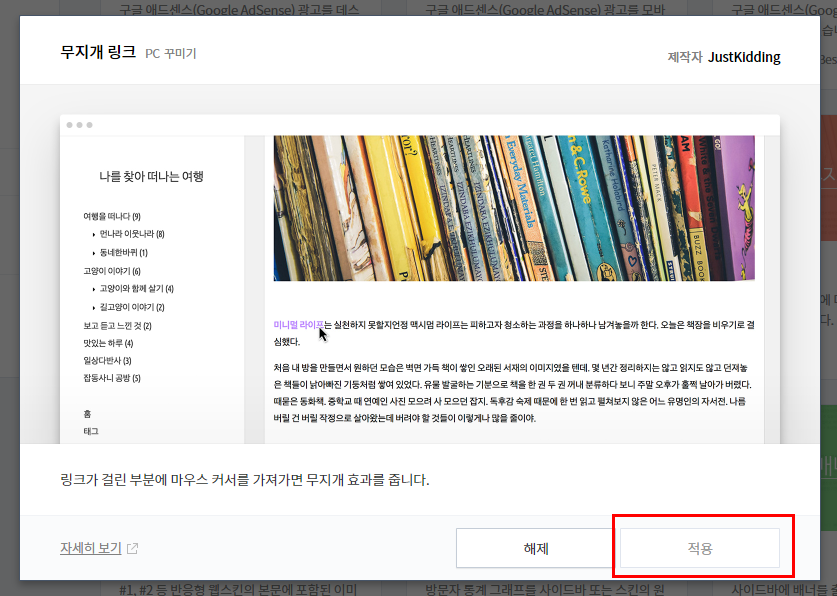The image size is (837, 596).
Task: Click the 해제 (Release) button
Action: [x=536, y=548]
